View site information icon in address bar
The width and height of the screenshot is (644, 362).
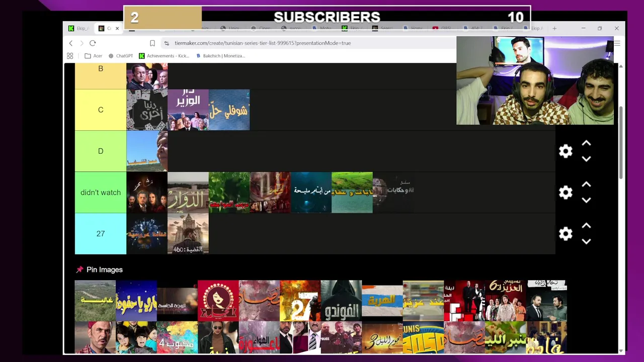(x=167, y=43)
